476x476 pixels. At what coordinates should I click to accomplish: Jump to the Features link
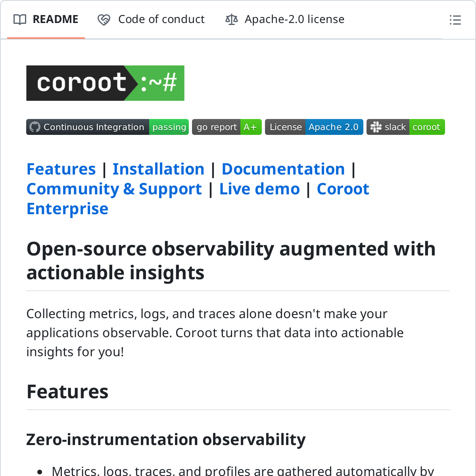pos(61,169)
